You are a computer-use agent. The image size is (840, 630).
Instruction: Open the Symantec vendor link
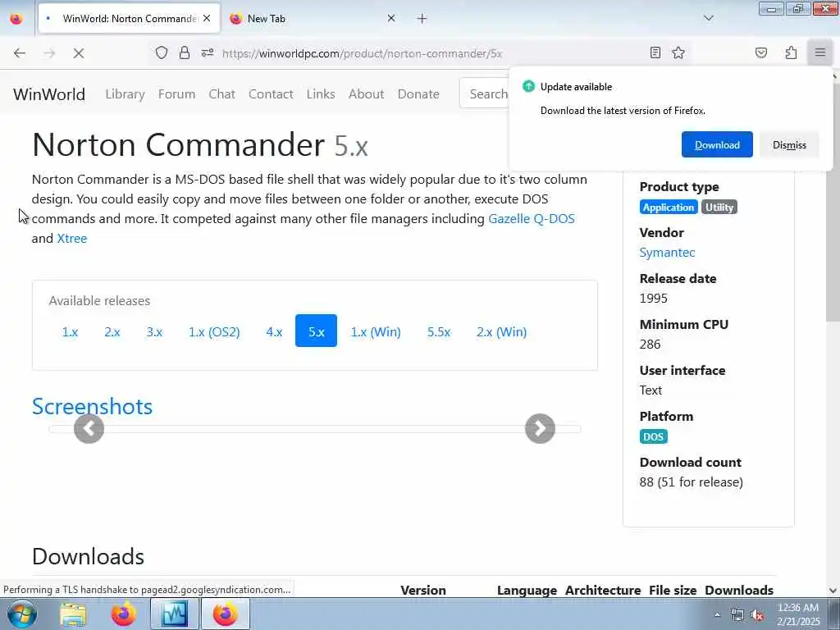pyautogui.click(x=667, y=253)
